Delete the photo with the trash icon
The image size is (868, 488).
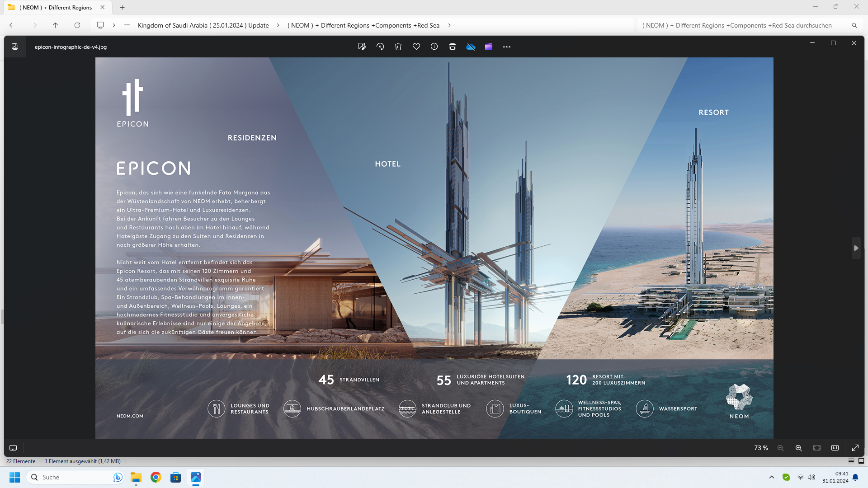click(398, 47)
